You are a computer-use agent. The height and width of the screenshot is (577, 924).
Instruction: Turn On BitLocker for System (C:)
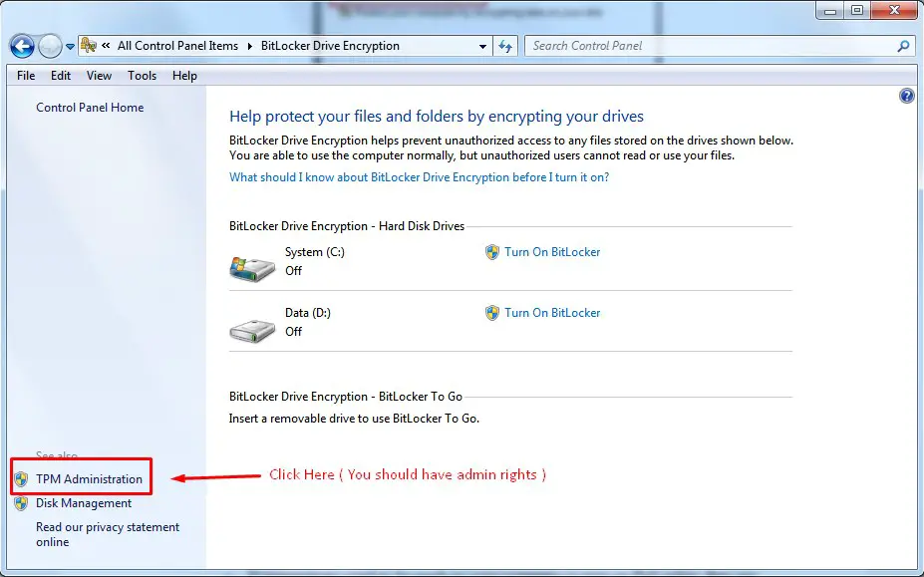[x=552, y=252]
